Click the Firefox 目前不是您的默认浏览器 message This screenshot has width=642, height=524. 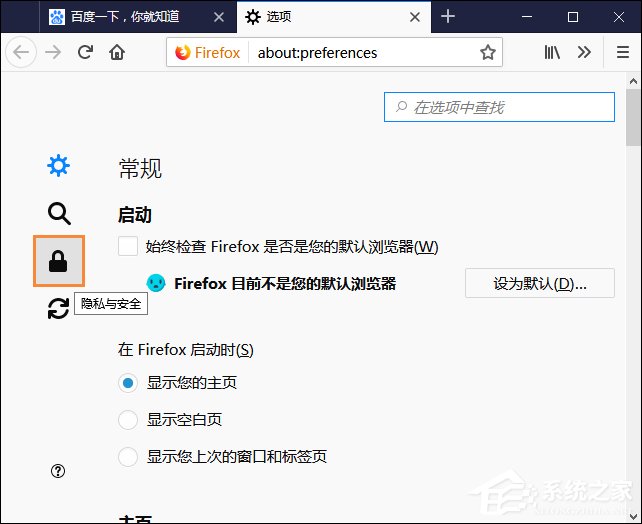coord(285,283)
